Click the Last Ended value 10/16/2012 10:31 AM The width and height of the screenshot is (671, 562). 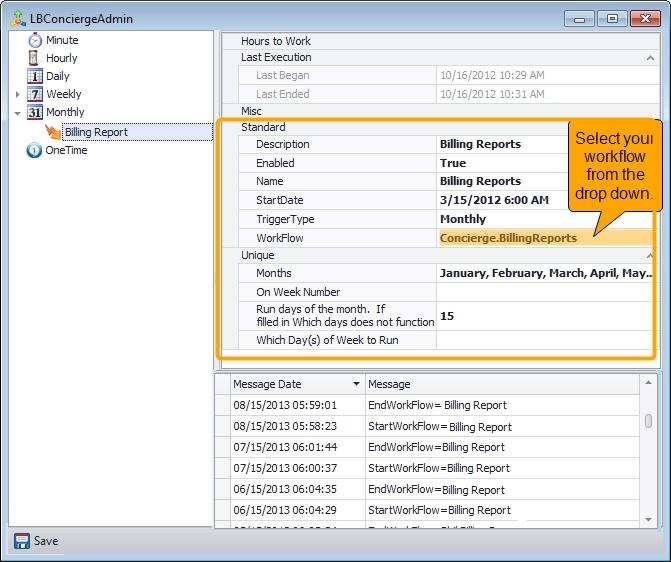[x=492, y=94]
